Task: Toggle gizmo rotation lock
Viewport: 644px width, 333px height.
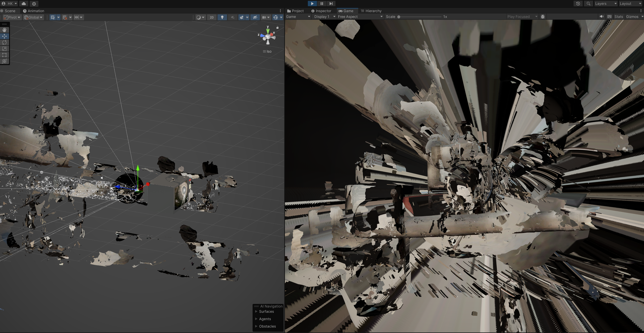Action: tap(277, 27)
